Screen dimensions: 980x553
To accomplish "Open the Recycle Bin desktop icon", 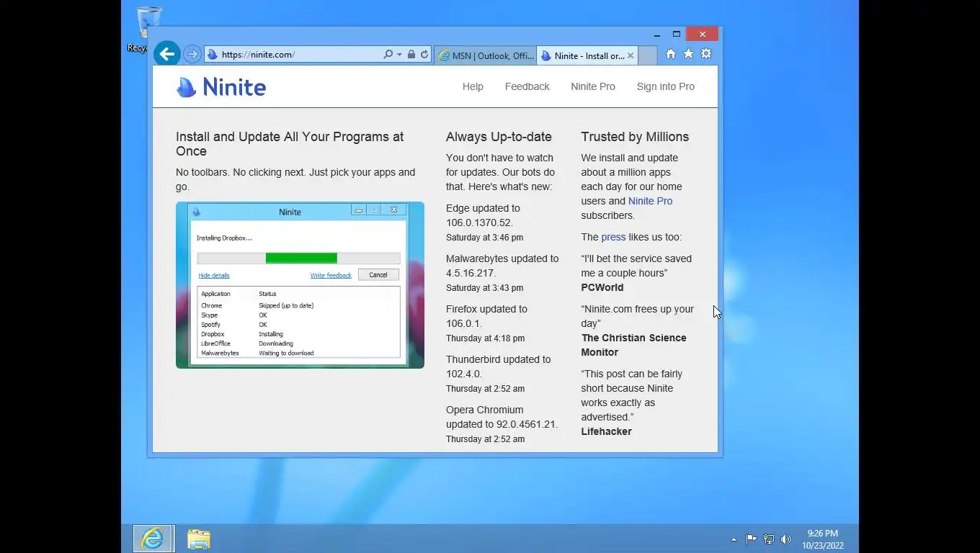I will tap(147, 29).
